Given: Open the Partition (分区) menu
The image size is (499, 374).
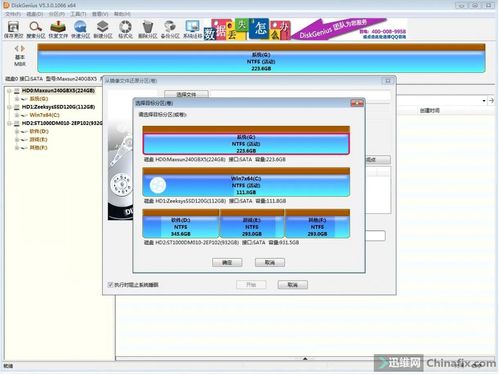Looking at the screenshot, I should 56,14.
